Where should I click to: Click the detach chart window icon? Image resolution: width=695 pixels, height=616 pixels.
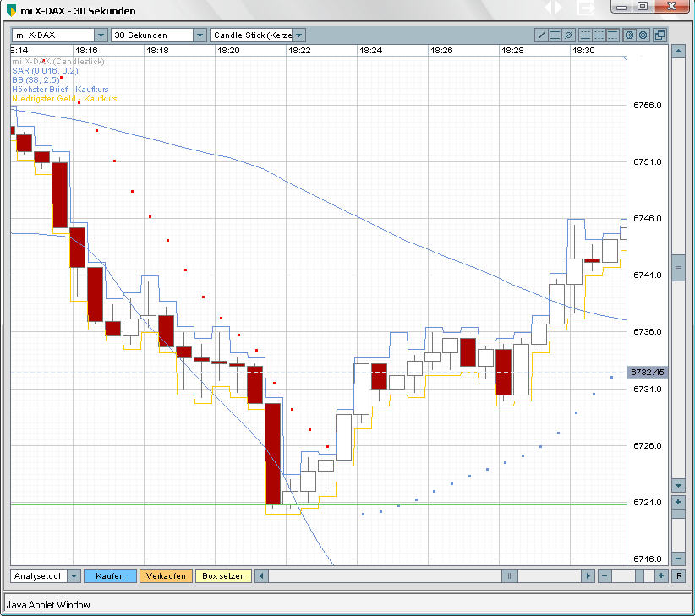tap(659, 35)
